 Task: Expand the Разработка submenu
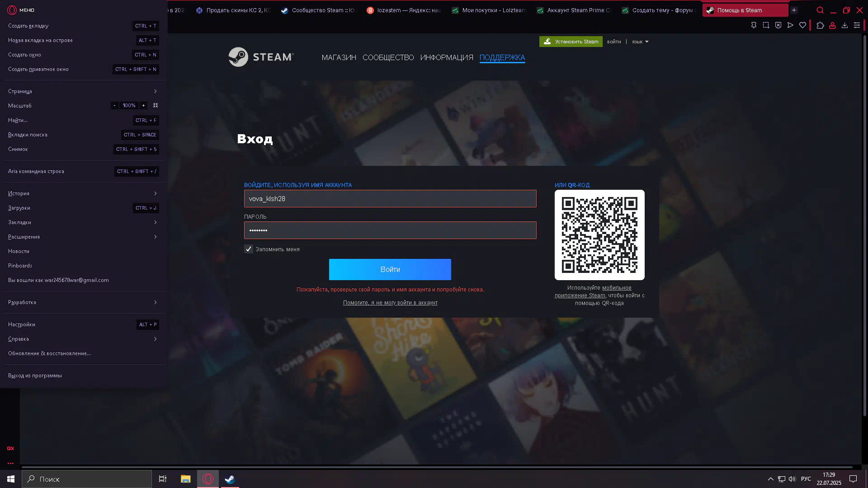[x=84, y=302]
